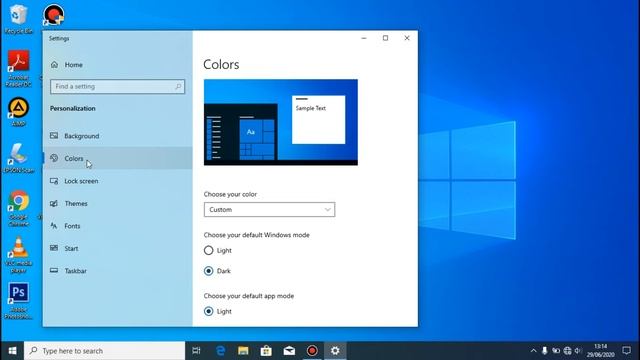Go to Lock screen settings page
The width and height of the screenshot is (640, 360).
pos(118,181)
